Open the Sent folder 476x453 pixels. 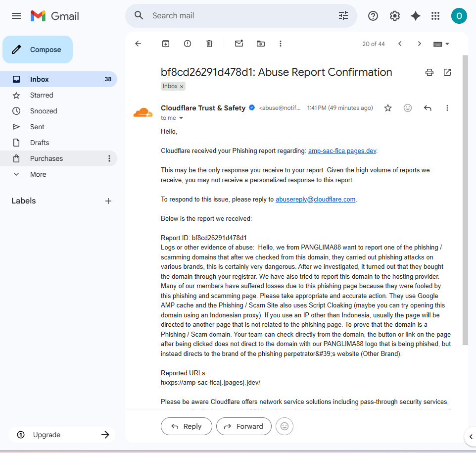tap(58, 127)
